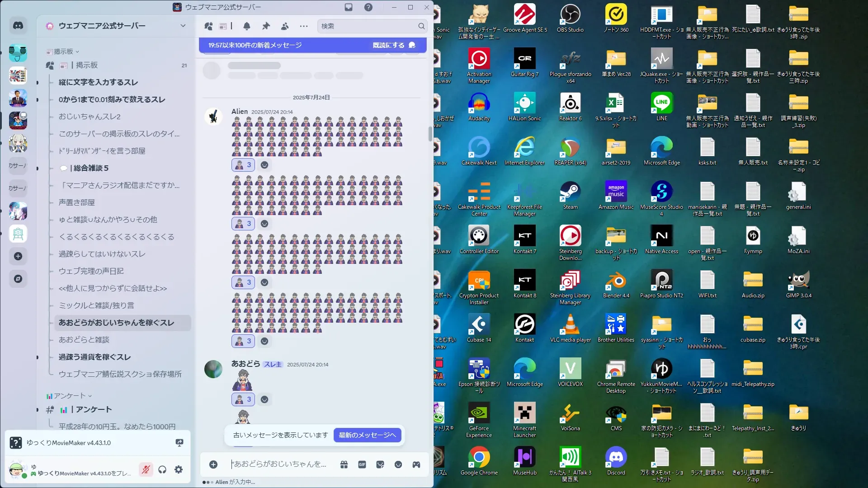This screenshot has width=868, height=488.
Task: Open the あおどらと雑談 thread
Action: [84, 340]
